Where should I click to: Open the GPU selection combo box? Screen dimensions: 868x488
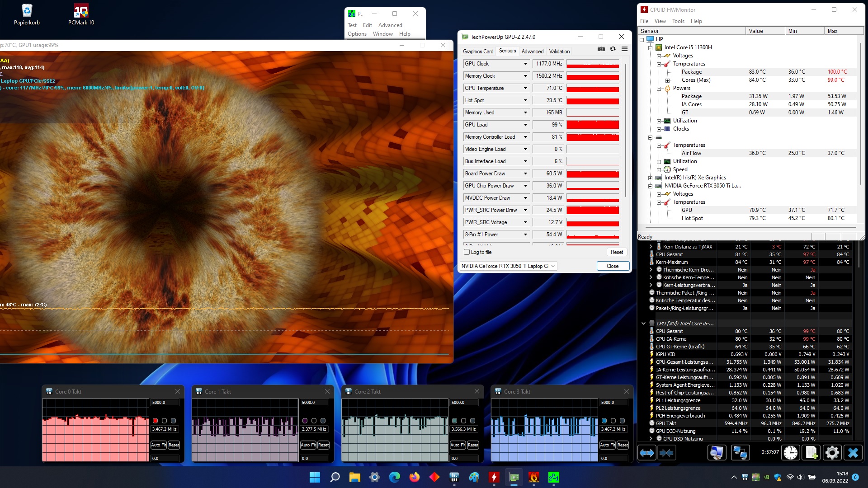point(508,266)
